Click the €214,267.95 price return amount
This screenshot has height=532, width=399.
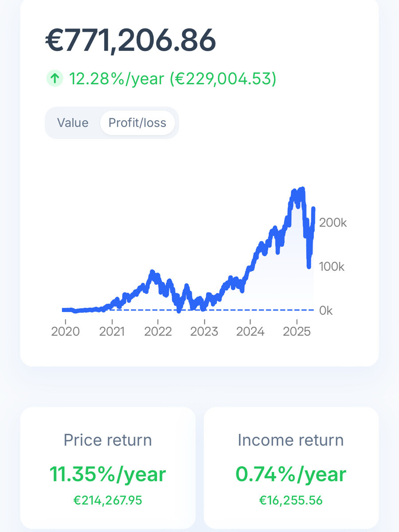108,500
